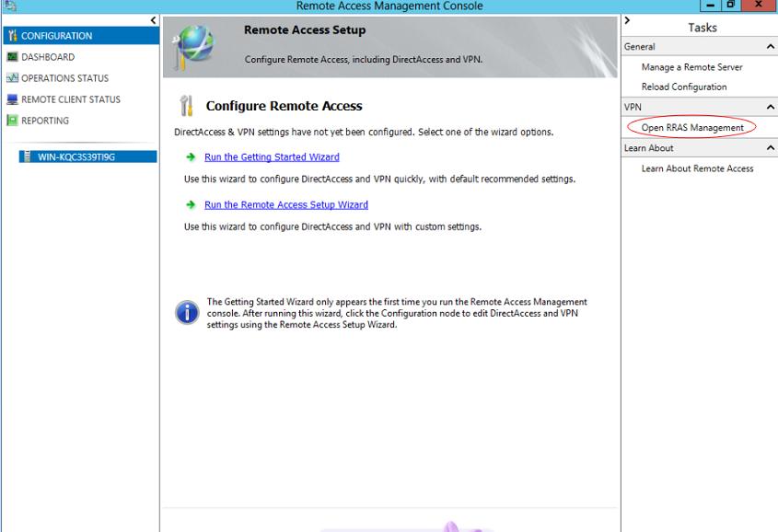
Task: Click the Remote Client Status monitor icon
Action: (12, 99)
